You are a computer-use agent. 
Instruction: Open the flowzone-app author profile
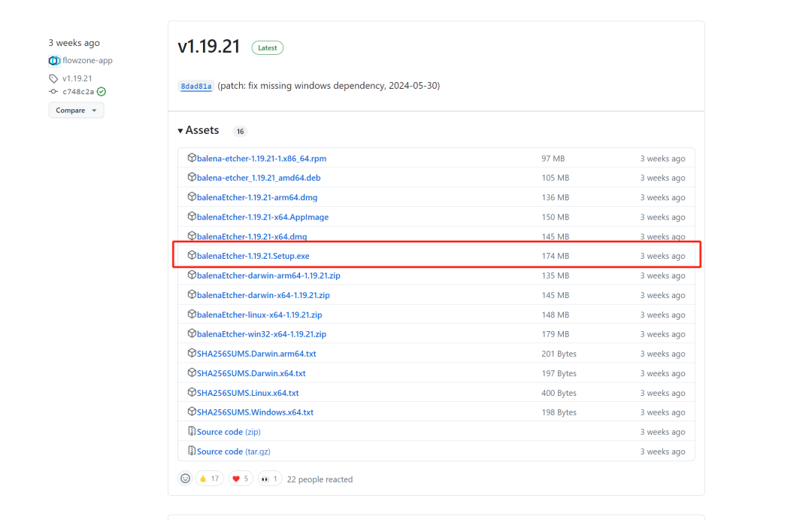(87, 61)
